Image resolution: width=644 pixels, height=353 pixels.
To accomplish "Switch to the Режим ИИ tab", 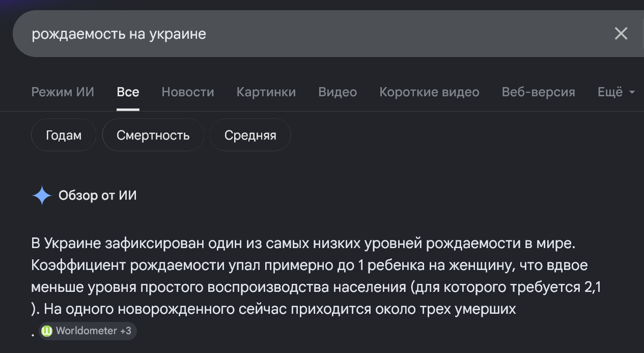I will [63, 92].
